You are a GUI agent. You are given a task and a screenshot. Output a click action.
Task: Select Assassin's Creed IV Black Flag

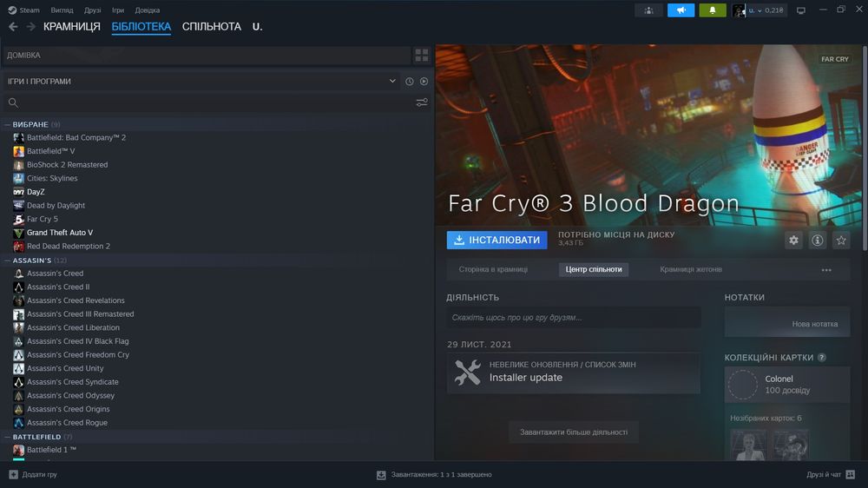point(78,341)
